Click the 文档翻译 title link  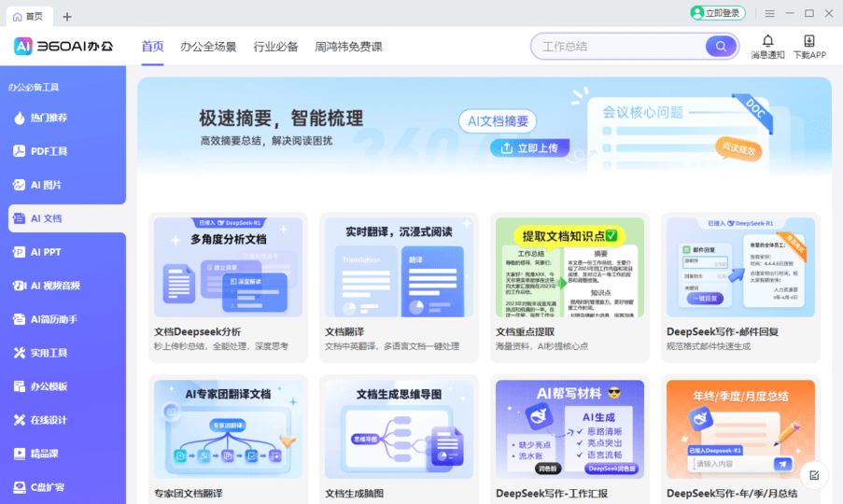(x=344, y=331)
